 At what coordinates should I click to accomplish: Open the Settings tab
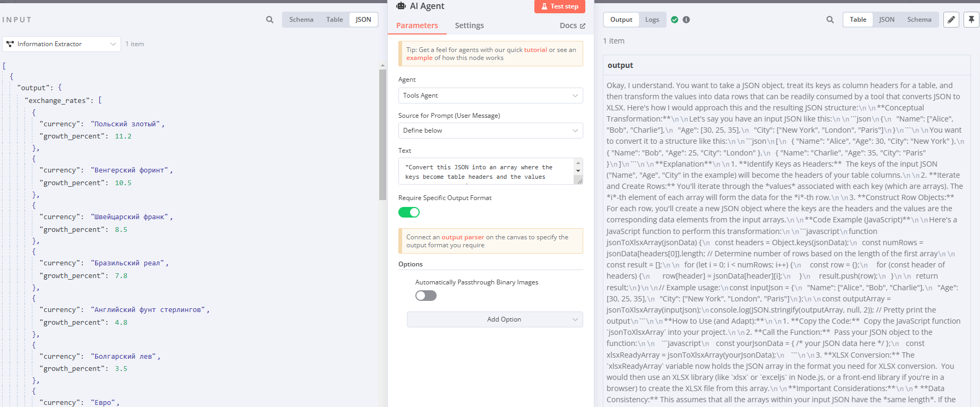click(x=470, y=25)
